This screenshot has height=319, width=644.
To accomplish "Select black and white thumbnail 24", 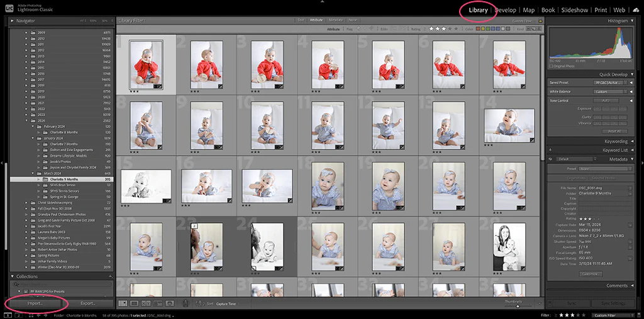I will (267, 246).
